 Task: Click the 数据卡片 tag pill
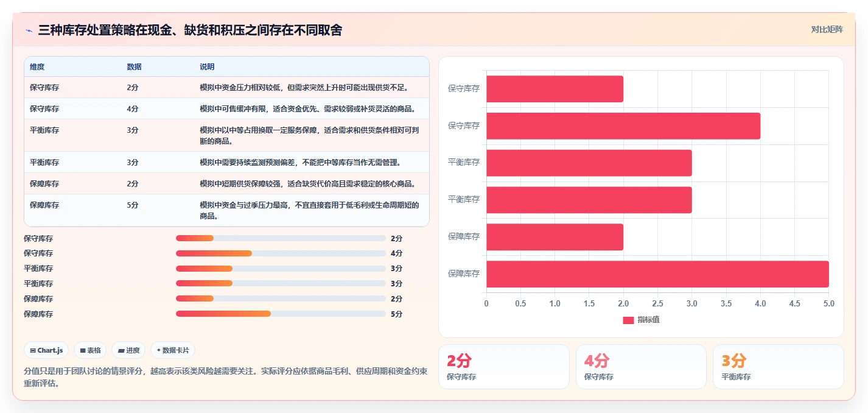tap(173, 350)
